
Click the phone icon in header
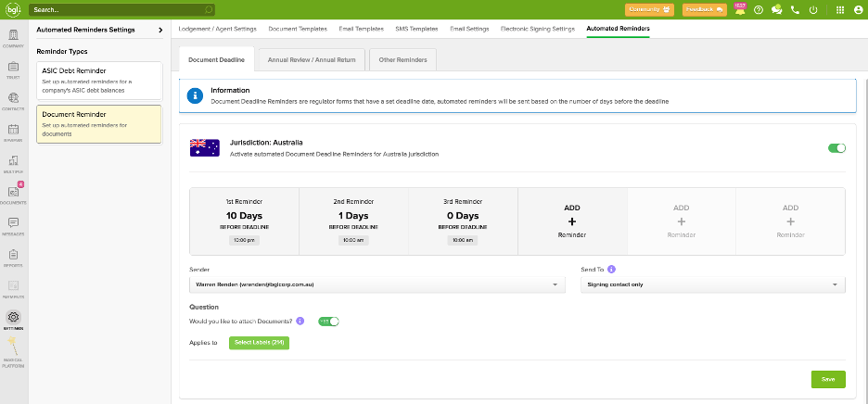pos(795,10)
